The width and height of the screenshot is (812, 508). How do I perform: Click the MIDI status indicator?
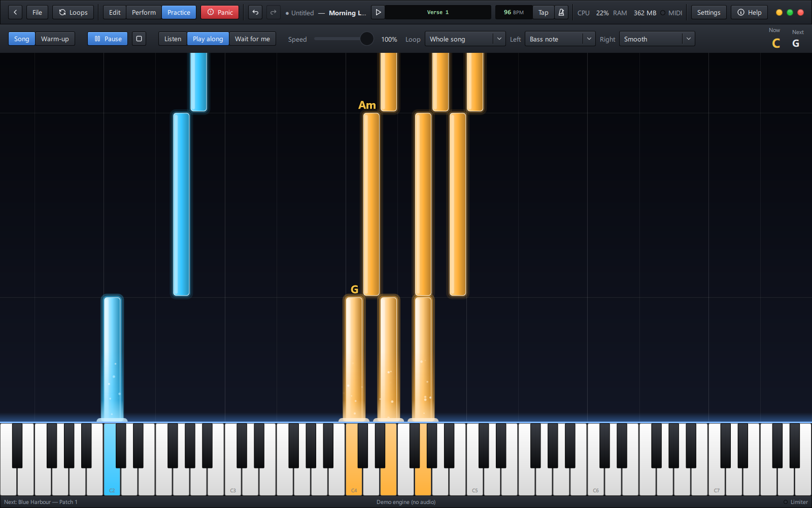(671, 13)
